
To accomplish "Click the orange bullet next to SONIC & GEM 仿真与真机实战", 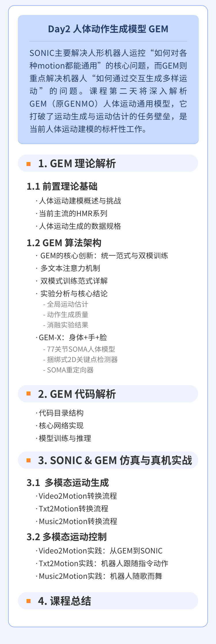I will (29, 460).
